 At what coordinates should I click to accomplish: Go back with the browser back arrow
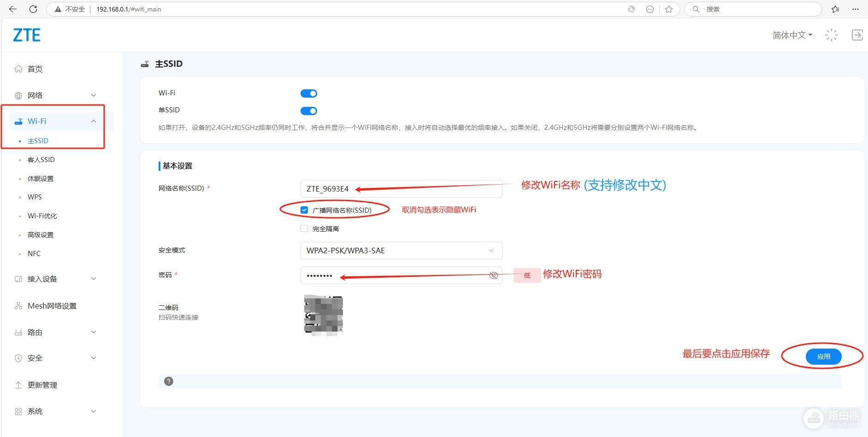coord(13,9)
